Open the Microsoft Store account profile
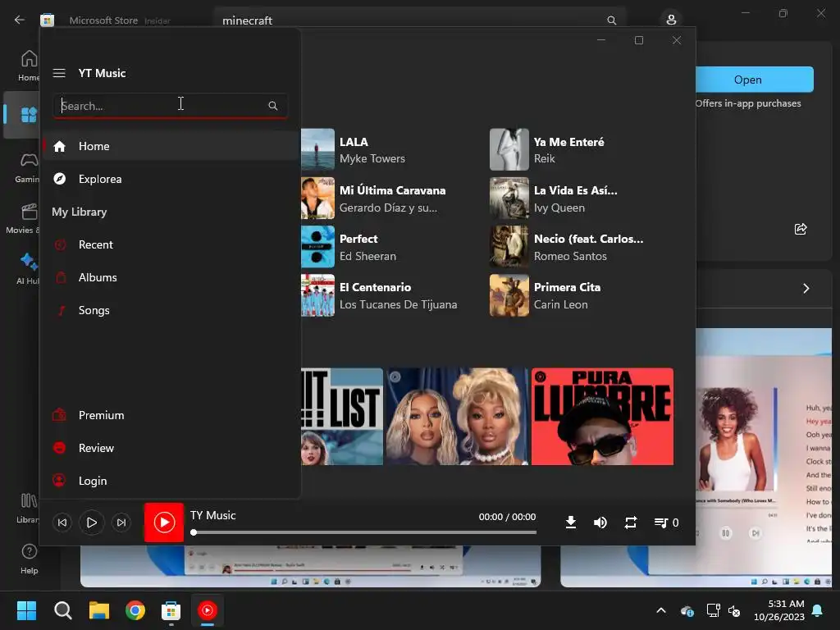The image size is (840, 630). point(671,20)
